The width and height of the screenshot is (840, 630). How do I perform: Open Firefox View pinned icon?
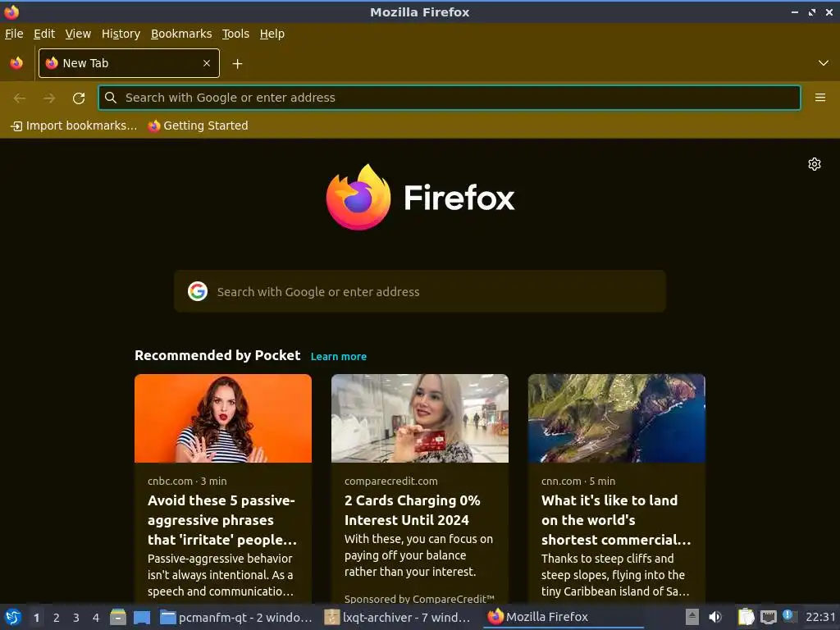point(16,63)
